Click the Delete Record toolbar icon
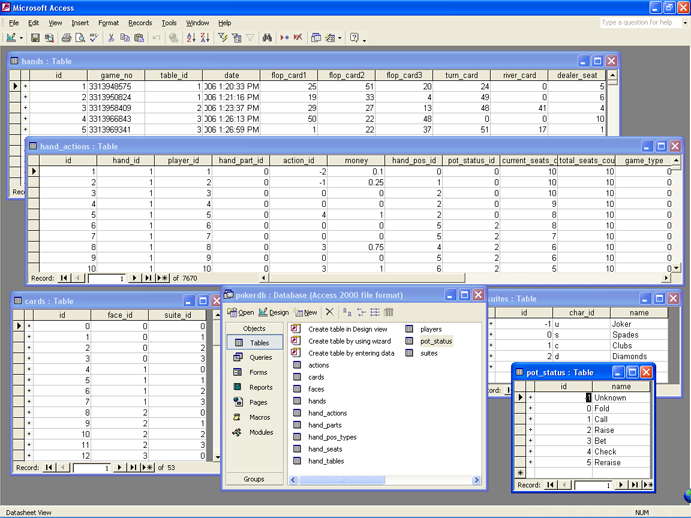Screen dimensions: 691x518 pos(298,38)
